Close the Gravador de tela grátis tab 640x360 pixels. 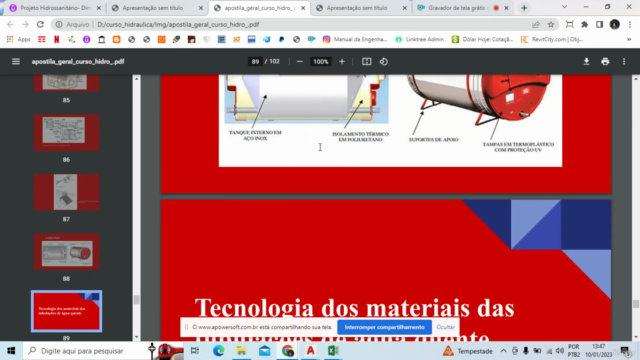pos(507,8)
